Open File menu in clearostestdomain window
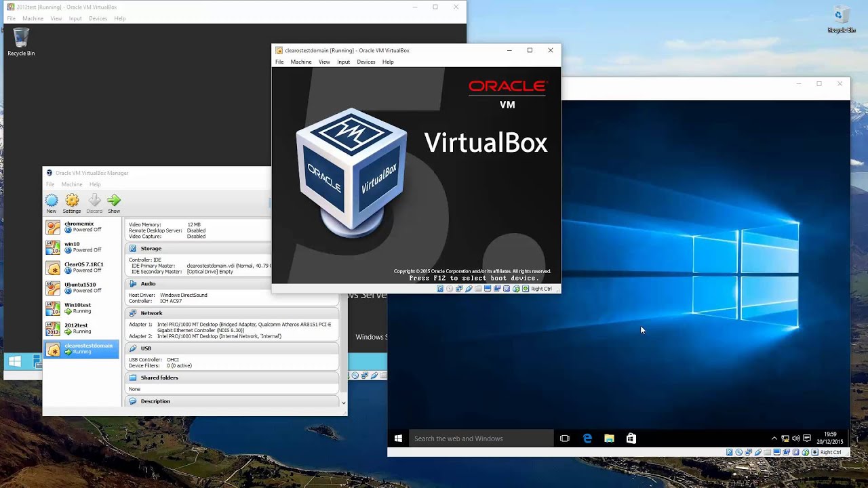868x488 pixels. (x=279, y=62)
